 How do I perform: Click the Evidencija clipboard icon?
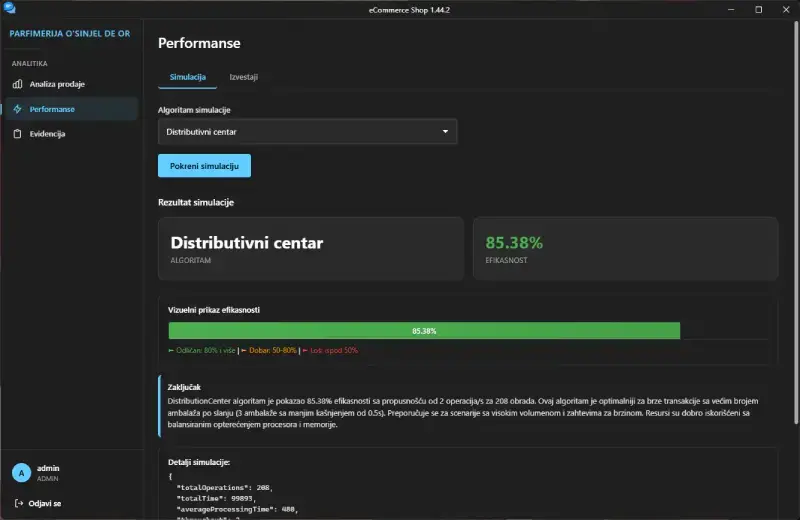click(x=17, y=134)
